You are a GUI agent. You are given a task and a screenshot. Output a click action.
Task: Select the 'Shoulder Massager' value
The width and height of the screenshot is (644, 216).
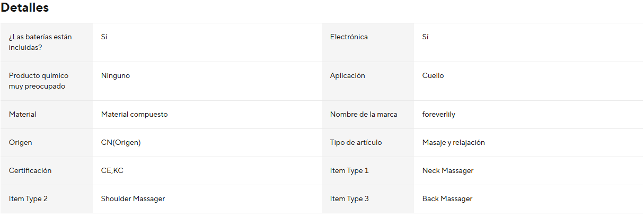133,199
